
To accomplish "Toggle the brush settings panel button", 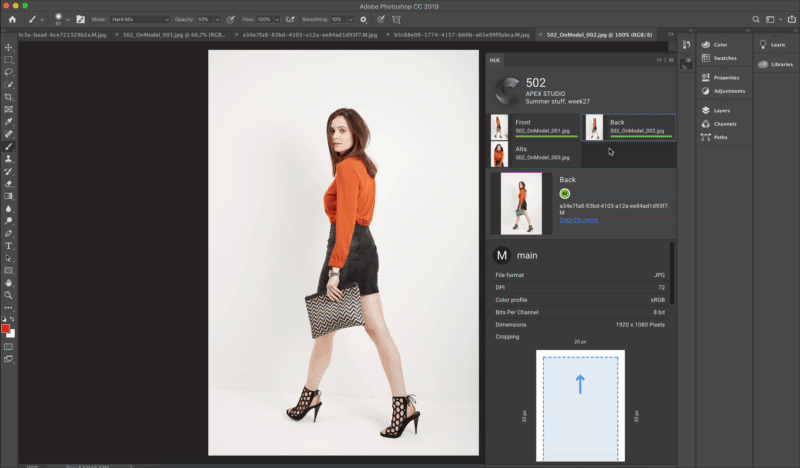I will (x=80, y=19).
